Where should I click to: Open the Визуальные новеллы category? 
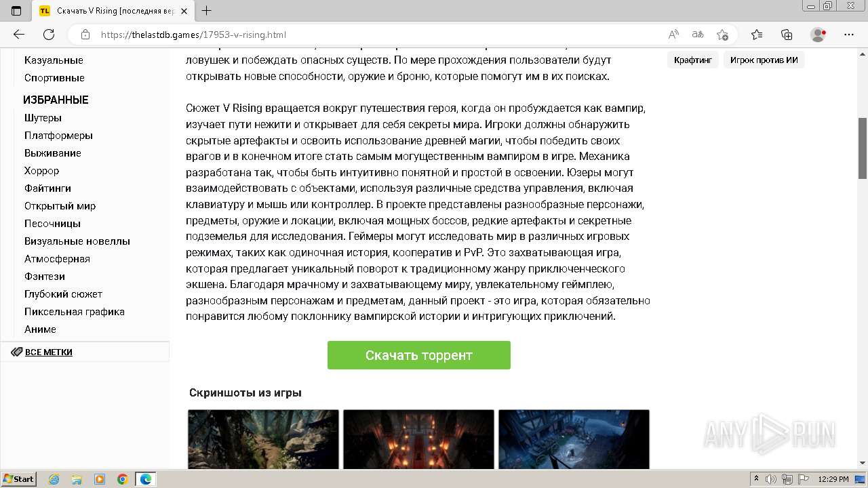[77, 241]
